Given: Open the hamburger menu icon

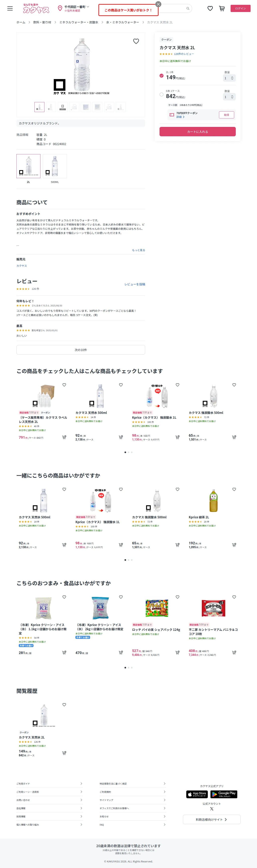Looking at the screenshot, I should click(x=10, y=8).
